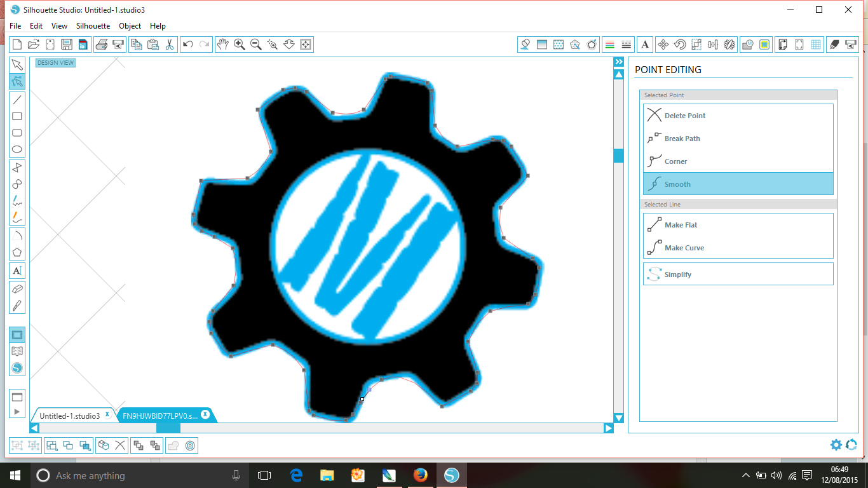Select the Rounded Rectangle tool
The height and width of the screenshot is (488, 868).
17,133
